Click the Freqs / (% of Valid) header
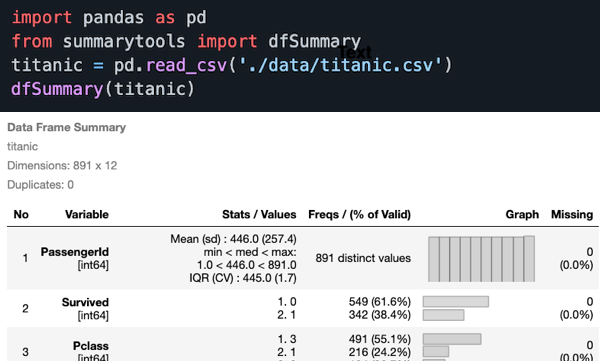The height and width of the screenshot is (361, 600). (x=359, y=214)
